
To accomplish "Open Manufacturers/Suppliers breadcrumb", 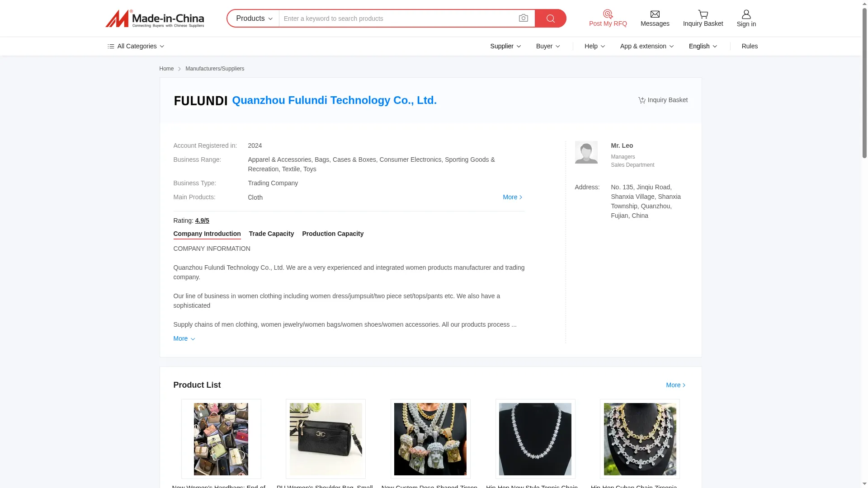I will point(215,69).
